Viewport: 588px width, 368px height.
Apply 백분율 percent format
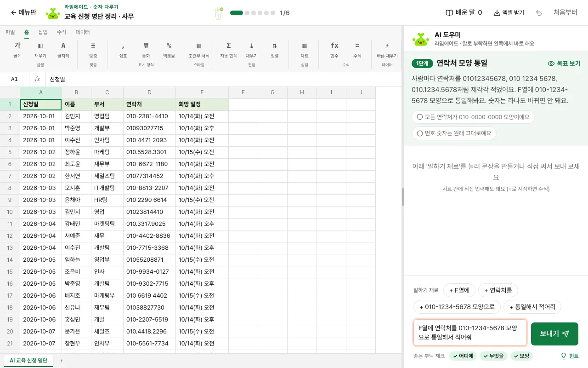[x=169, y=50]
